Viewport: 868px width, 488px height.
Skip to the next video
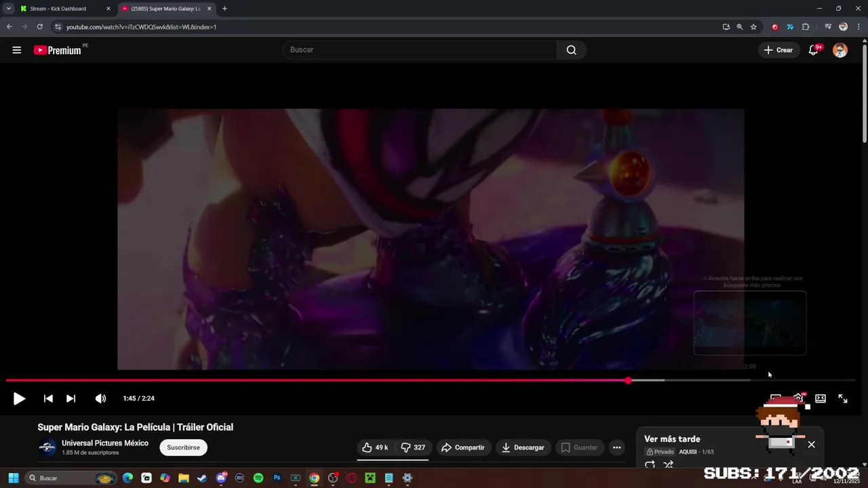71,399
